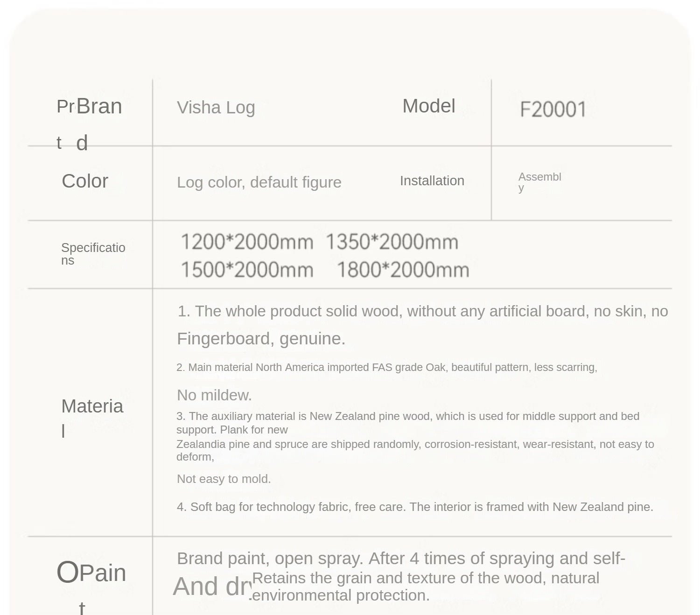Screen dimensions: 700x615
Task: Select the Visha Log brand value
Action: click(216, 108)
